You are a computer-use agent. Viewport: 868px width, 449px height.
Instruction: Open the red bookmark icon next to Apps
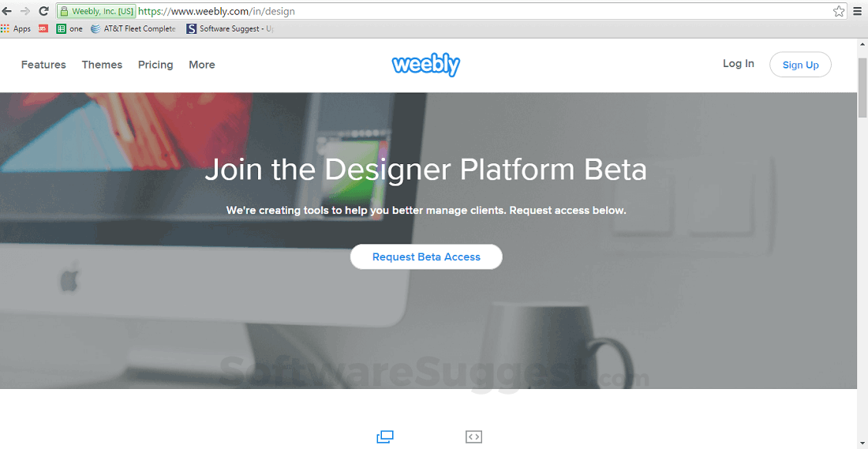point(43,28)
